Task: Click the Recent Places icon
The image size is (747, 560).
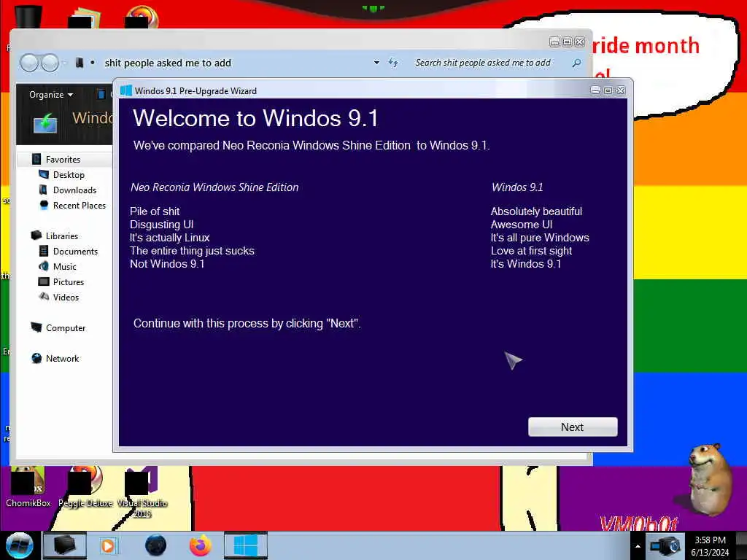Action: pyautogui.click(x=44, y=205)
